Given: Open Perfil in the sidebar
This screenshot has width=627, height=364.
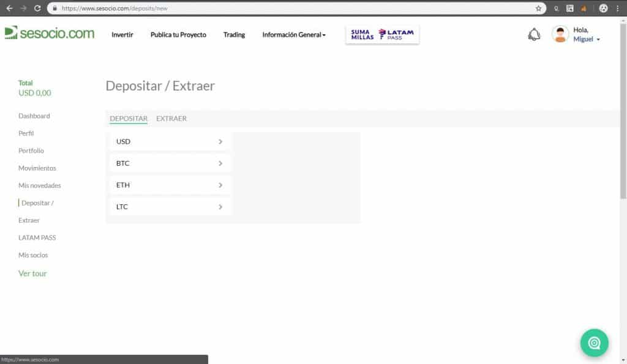Looking at the screenshot, I should [x=26, y=133].
